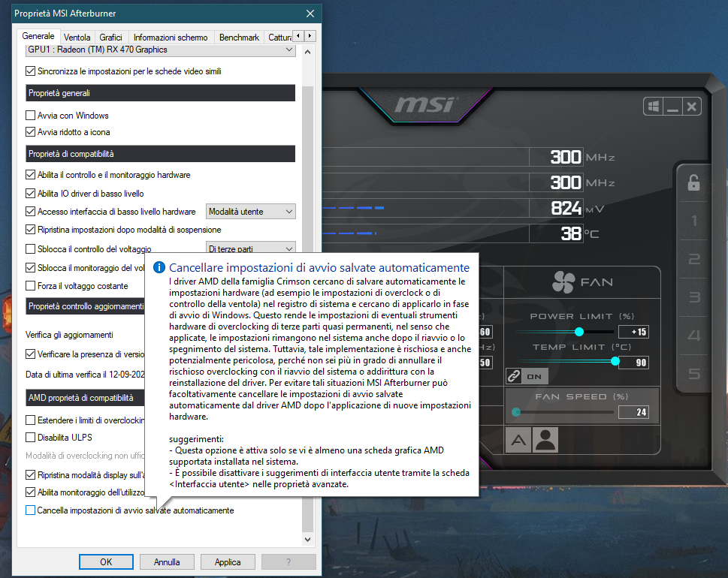Close the Proprietà MSI Afterburner dialog
This screenshot has width=728, height=578.
tap(310, 14)
